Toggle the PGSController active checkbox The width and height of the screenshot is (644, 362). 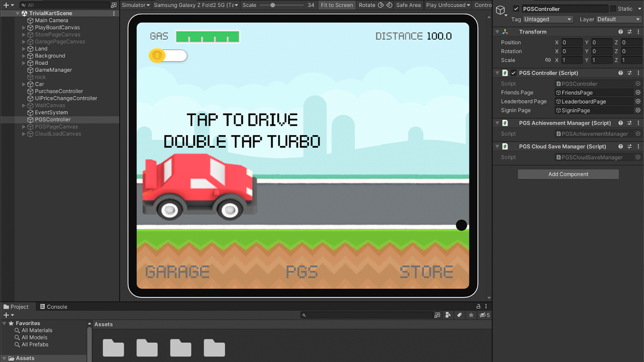click(x=516, y=9)
